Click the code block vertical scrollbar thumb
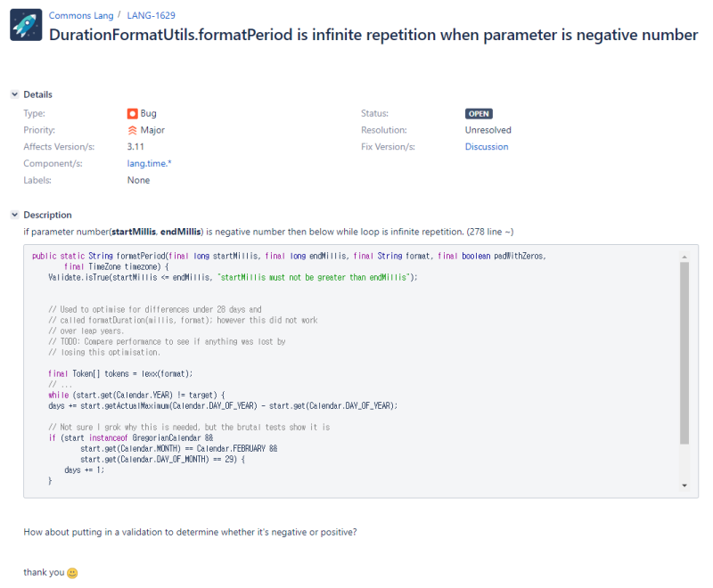 click(684, 353)
